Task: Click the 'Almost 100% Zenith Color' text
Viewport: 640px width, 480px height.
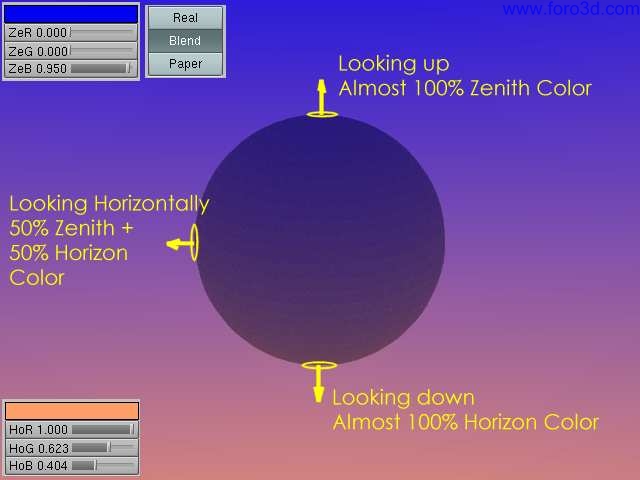Action: (465, 88)
